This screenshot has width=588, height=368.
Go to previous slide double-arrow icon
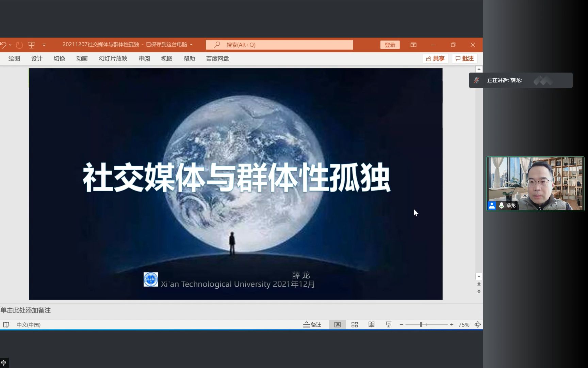[479, 284]
